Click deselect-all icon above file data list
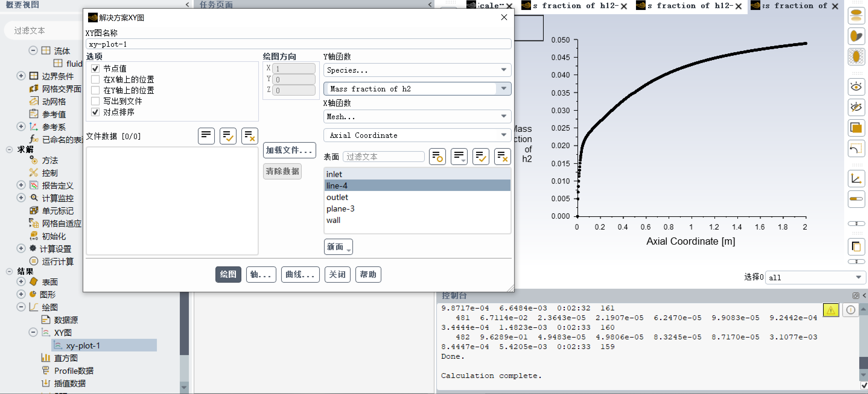 [x=249, y=136]
